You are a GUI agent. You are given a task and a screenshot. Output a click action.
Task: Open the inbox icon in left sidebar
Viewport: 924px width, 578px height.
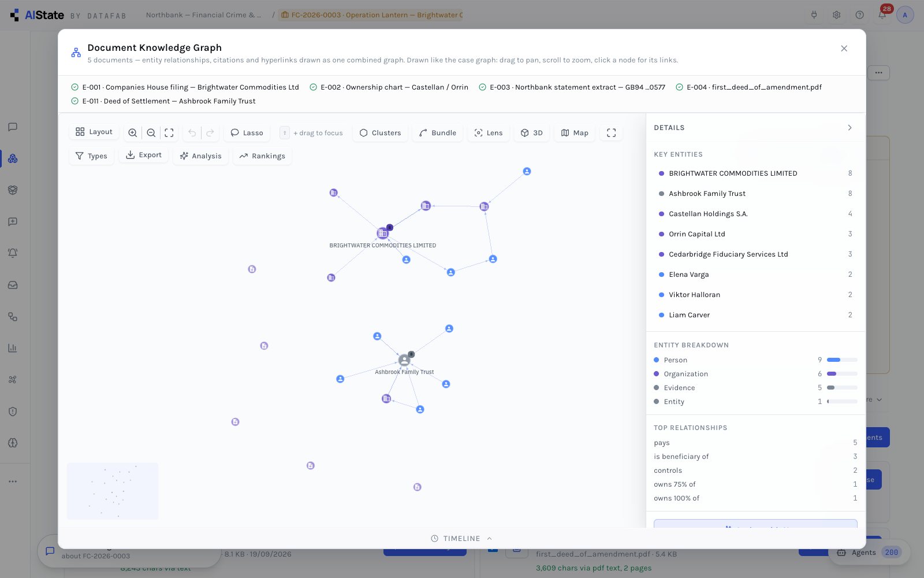click(13, 285)
